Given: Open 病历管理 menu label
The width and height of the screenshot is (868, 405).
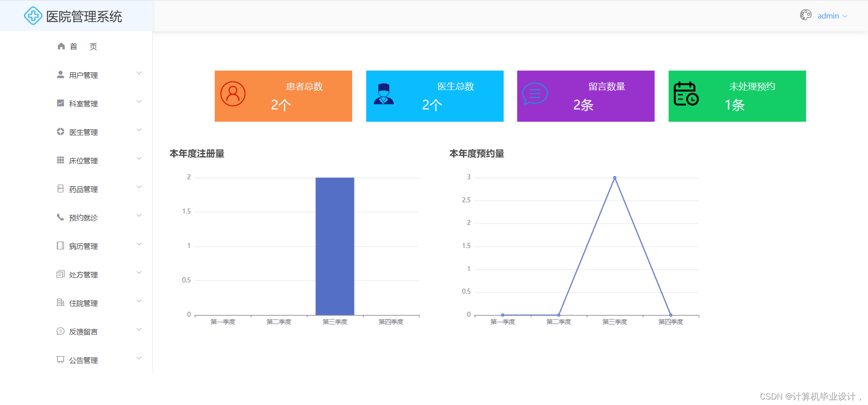Looking at the screenshot, I should coord(84,246).
